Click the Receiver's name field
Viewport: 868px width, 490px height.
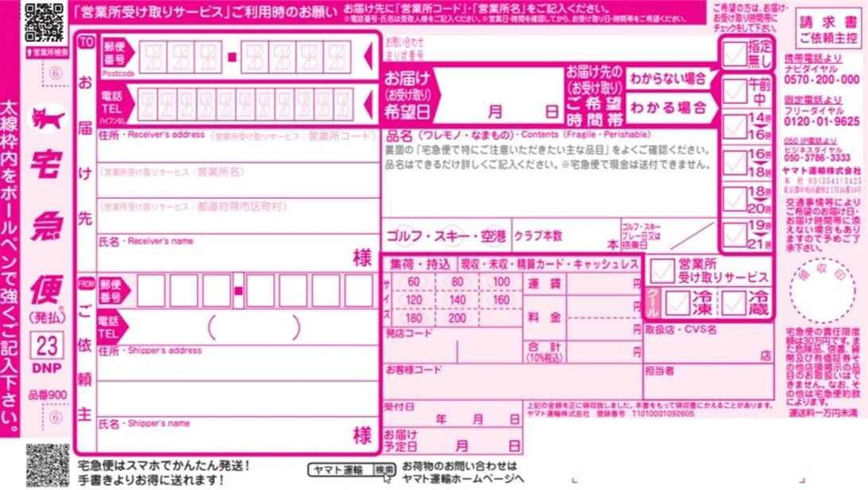(x=238, y=252)
